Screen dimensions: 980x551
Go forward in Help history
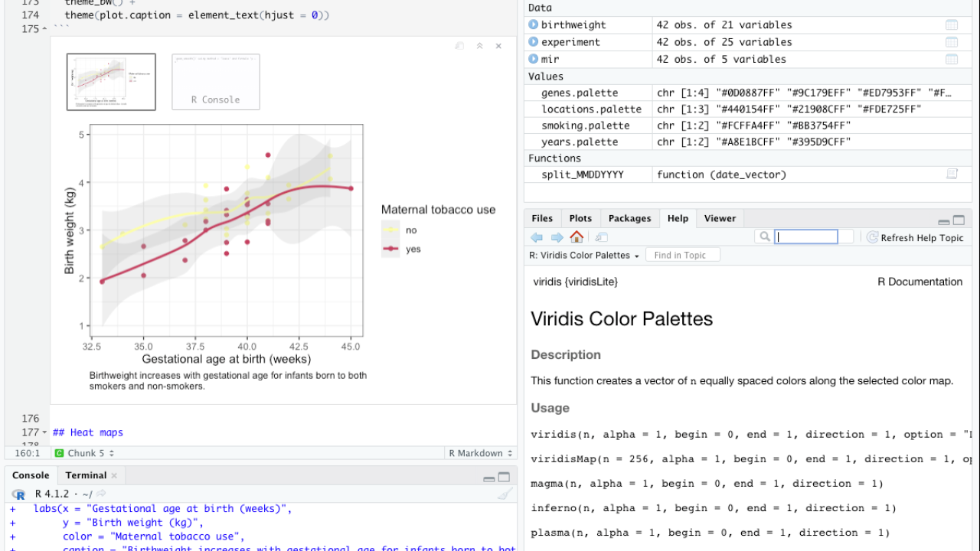point(557,237)
